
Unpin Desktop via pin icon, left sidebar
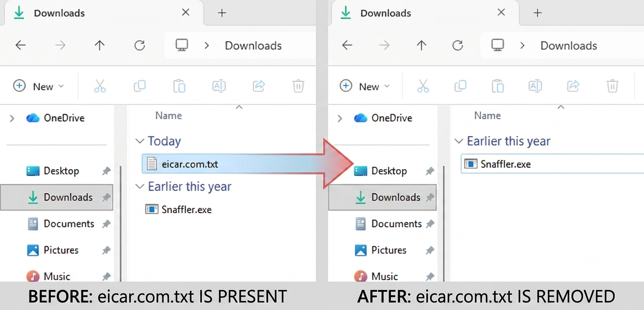pos(106,171)
